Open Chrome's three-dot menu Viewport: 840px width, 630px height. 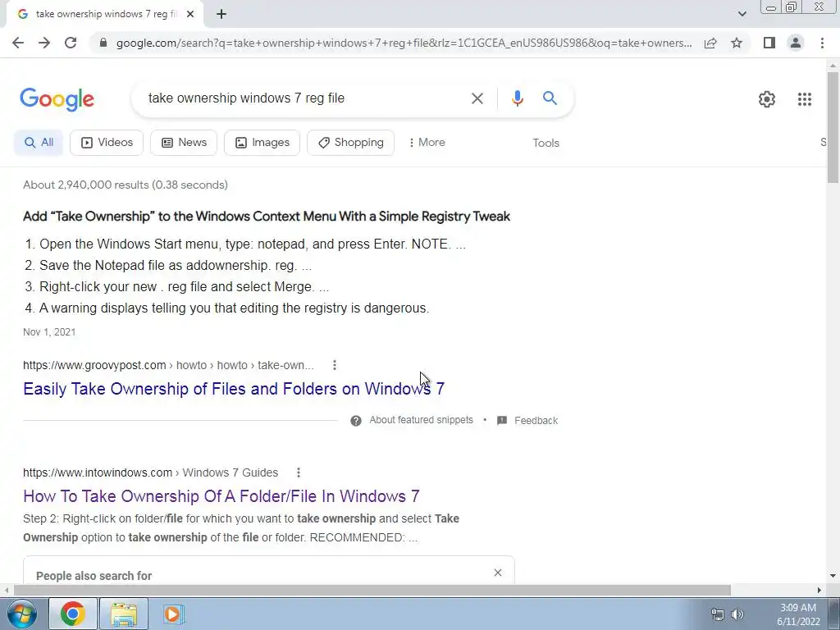(822, 43)
